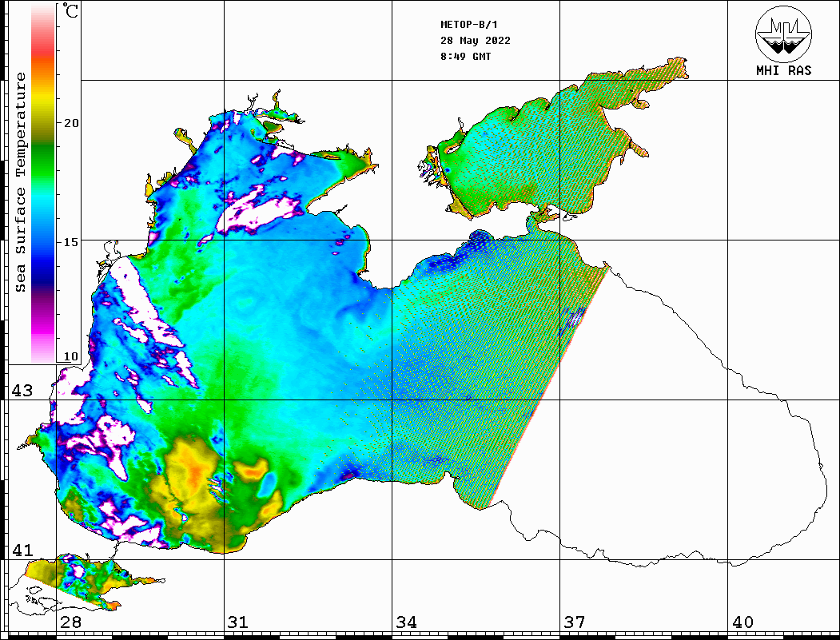Click the longitude label '31'

pyautogui.click(x=238, y=622)
